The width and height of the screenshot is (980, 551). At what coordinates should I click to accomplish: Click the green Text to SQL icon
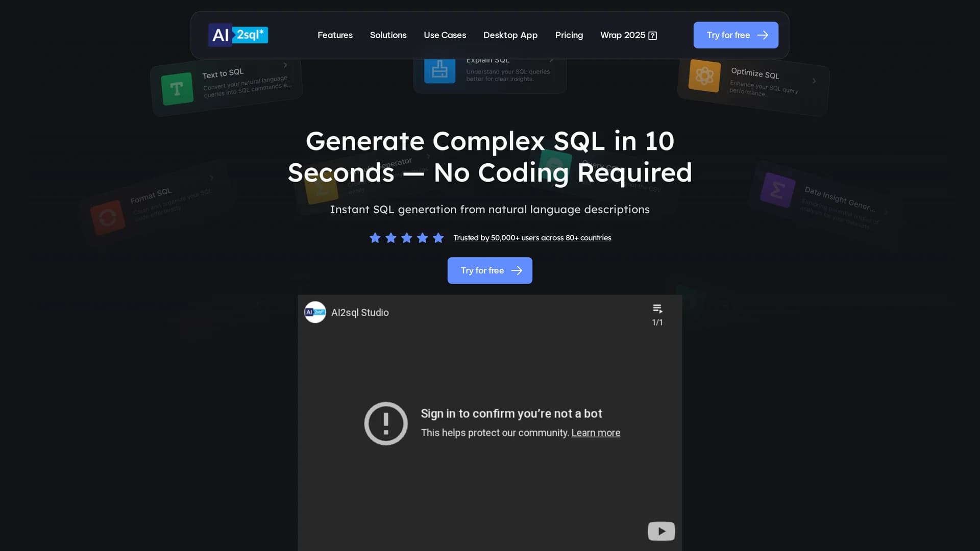coord(177,89)
